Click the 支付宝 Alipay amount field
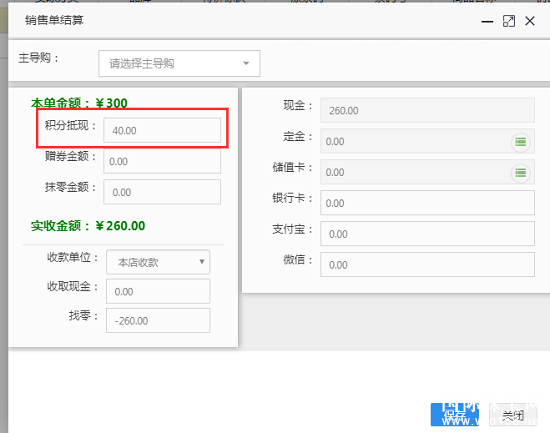 pos(428,234)
